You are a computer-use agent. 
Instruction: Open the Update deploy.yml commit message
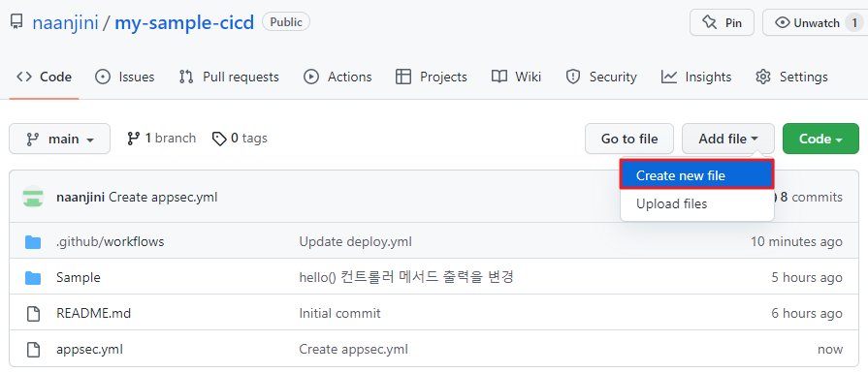click(355, 242)
